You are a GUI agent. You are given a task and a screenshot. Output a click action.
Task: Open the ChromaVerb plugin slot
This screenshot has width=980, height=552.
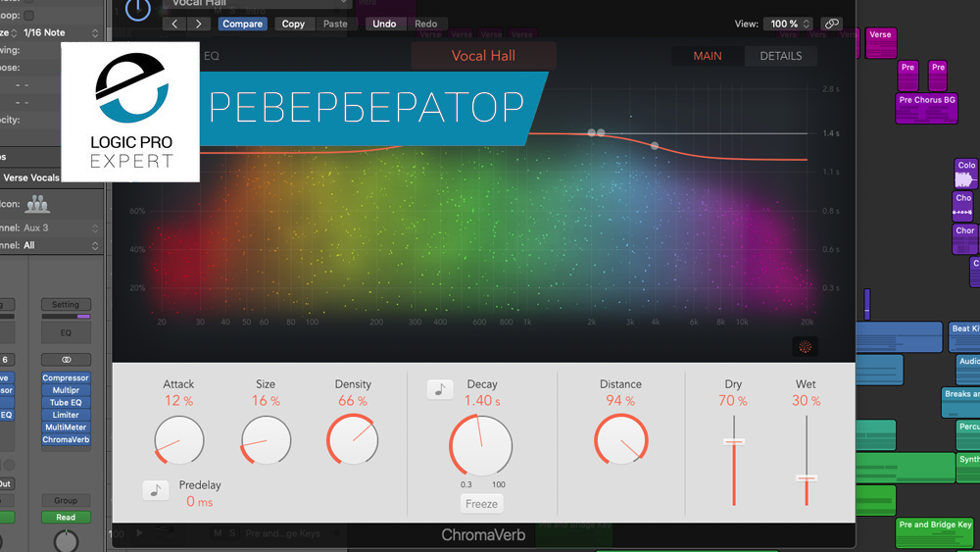[x=66, y=439]
